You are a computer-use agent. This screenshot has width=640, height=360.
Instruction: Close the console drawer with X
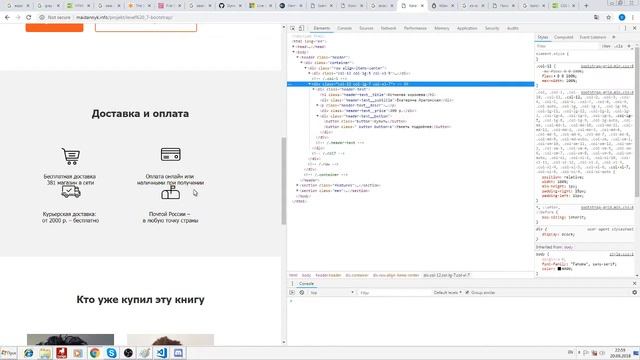[634, 283]
